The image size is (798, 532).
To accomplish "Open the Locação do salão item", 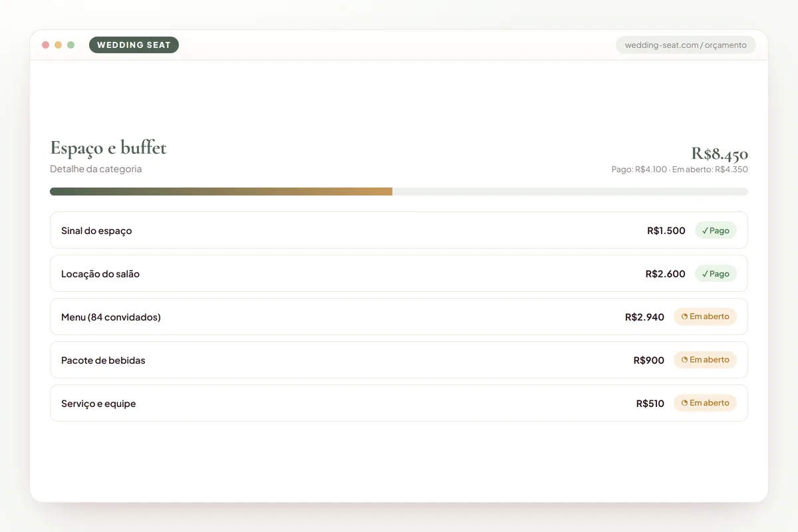I will point(399,273).
